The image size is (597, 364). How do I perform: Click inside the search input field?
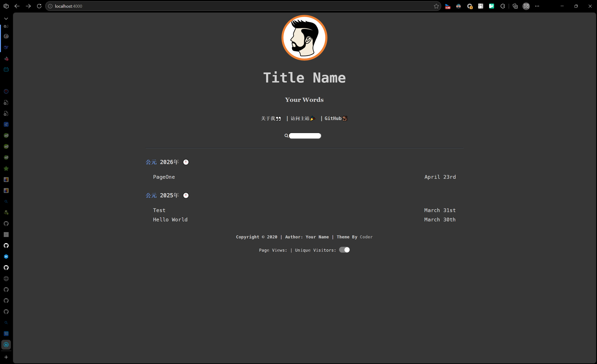pos(305,136)
